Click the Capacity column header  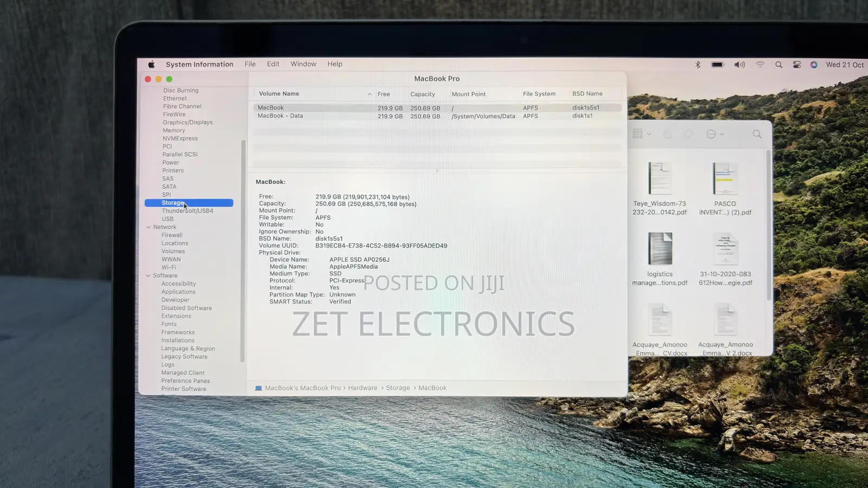(423, 94)
